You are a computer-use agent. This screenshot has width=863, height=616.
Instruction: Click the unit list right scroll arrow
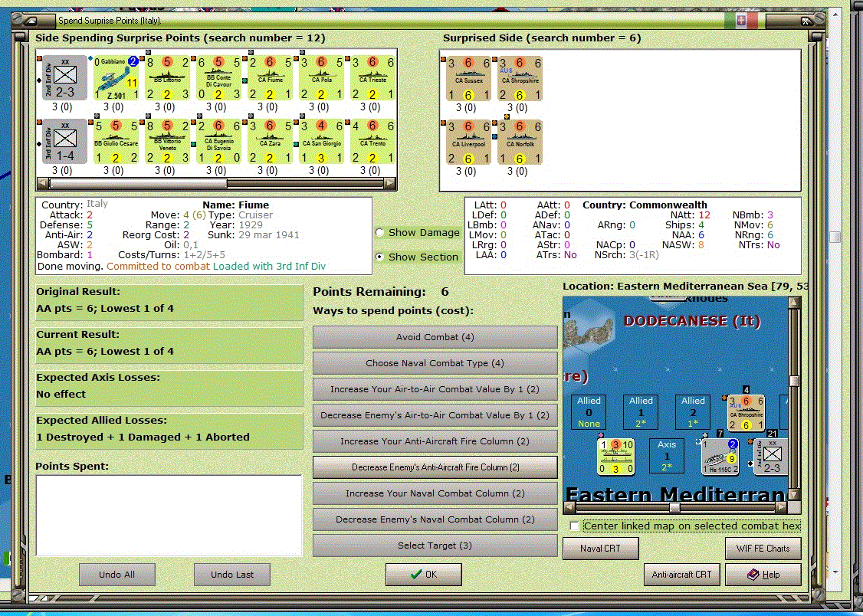tap(389, 183)
